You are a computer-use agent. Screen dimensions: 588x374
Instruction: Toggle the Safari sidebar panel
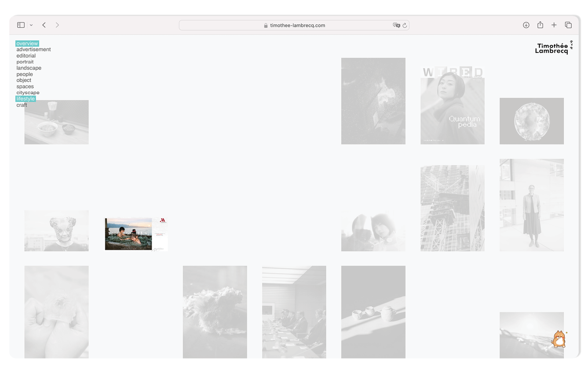click(21, 25)
